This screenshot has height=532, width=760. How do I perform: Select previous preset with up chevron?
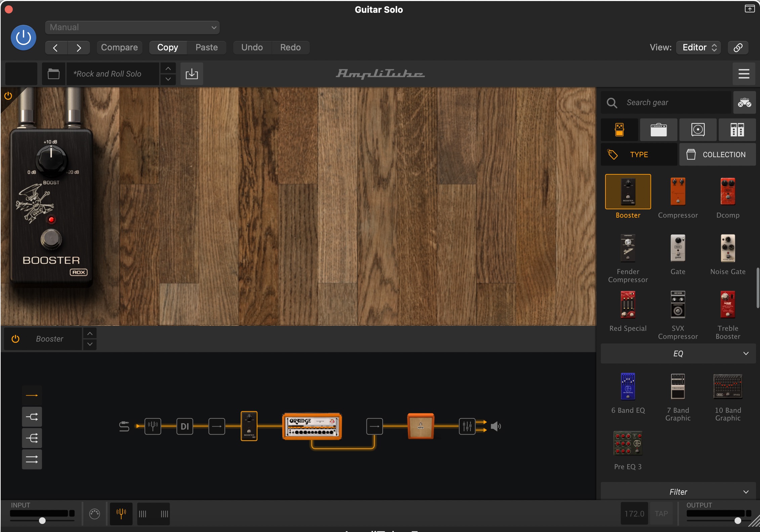click(x=168, y=69)
